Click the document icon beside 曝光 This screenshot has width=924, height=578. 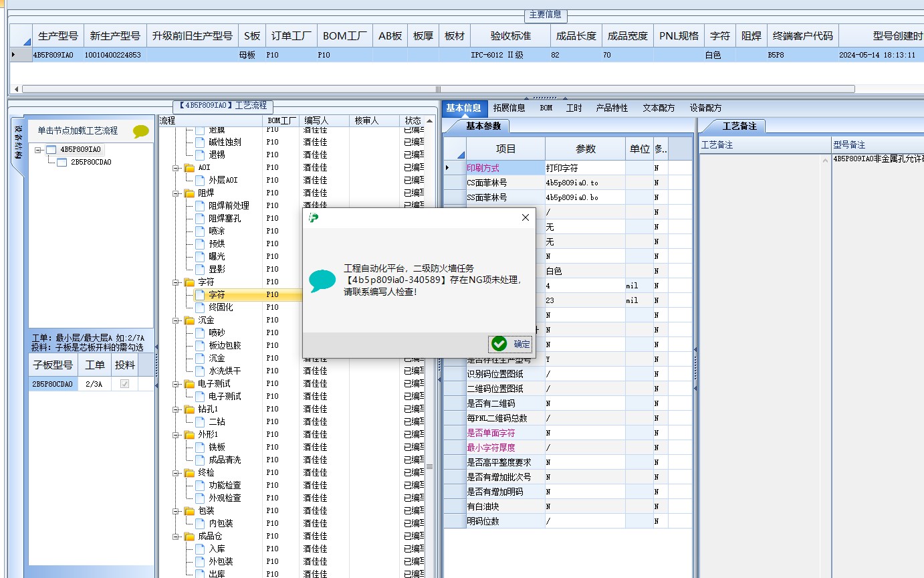(200, 256)
